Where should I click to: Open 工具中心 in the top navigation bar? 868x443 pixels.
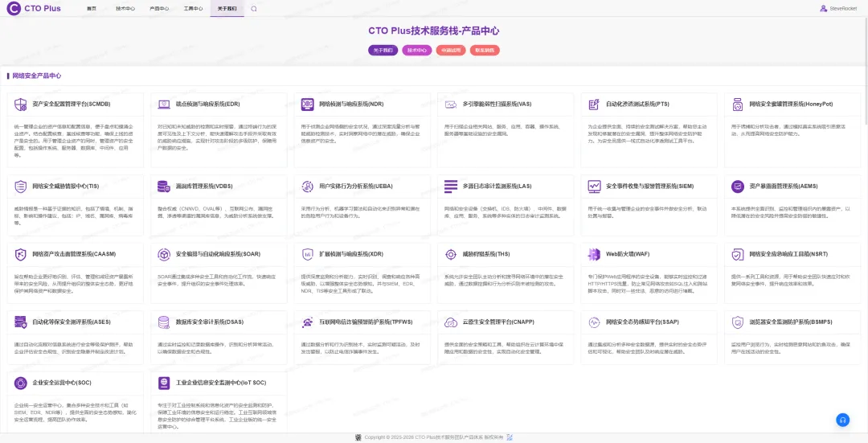tap(193, 9)
